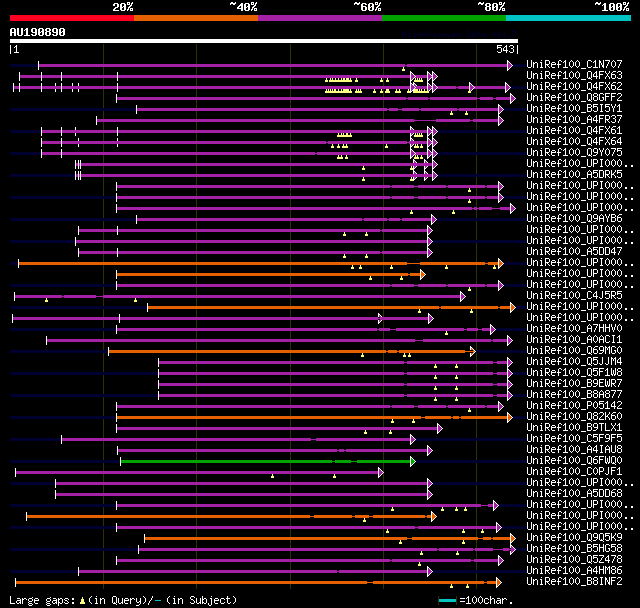Click the white AU190890 query sequence bar
Screen dimensions: 640x608
264,41
